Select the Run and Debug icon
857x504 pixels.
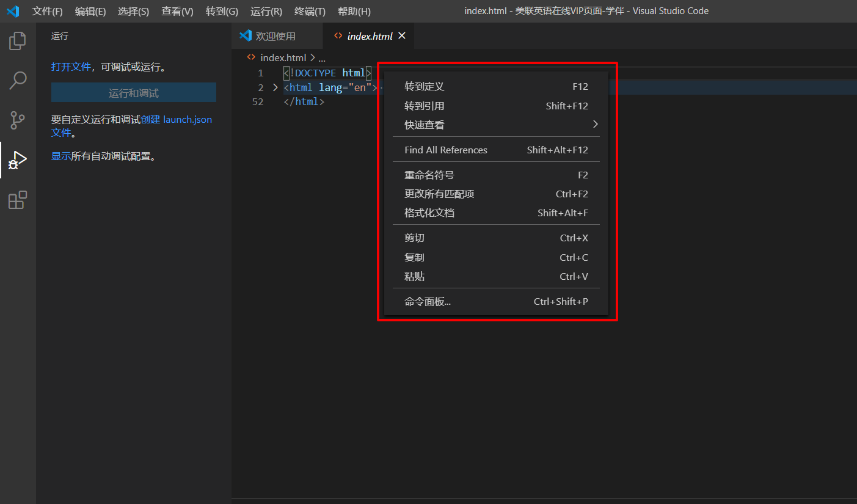(18, 160)
